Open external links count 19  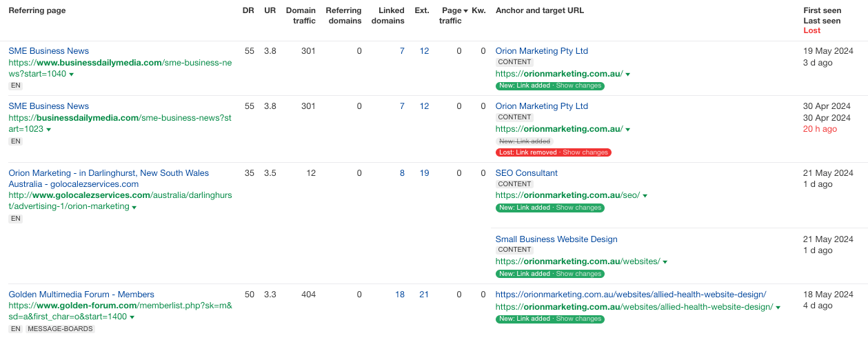[424, 173]
